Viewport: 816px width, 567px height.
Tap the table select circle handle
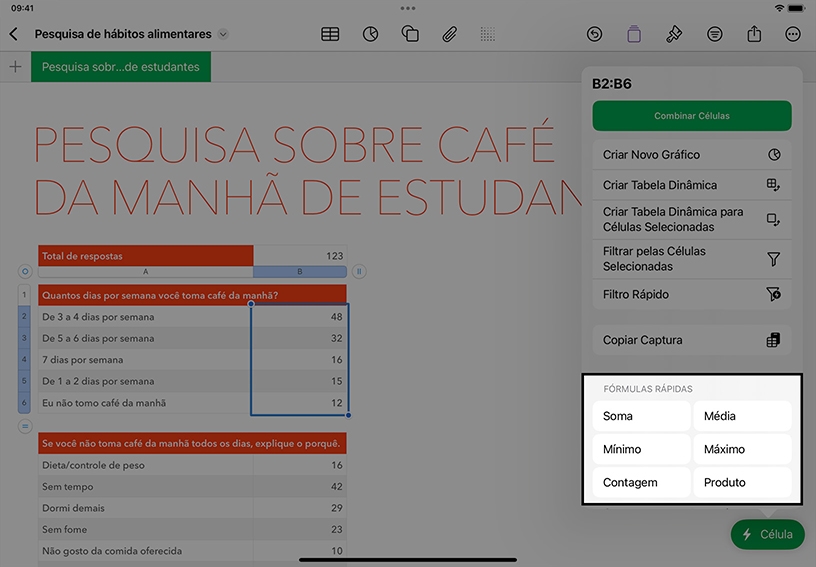[x=25, y=272]
